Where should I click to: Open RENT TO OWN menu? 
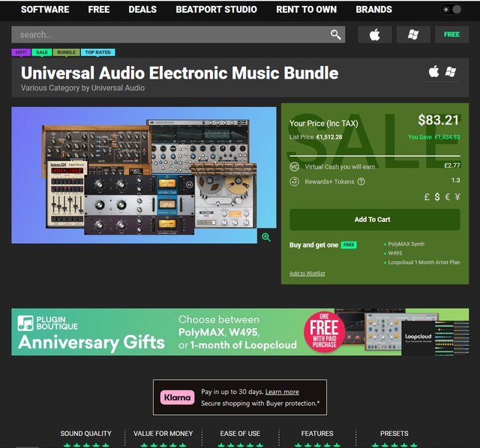click(x=307, y=10)
